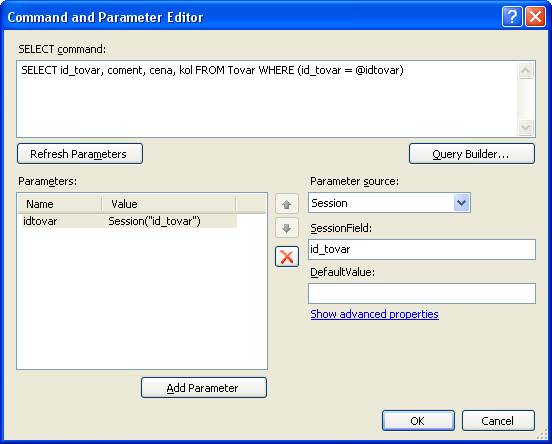Open the Query Builder
552x444 pixels.
pos(472,154)
